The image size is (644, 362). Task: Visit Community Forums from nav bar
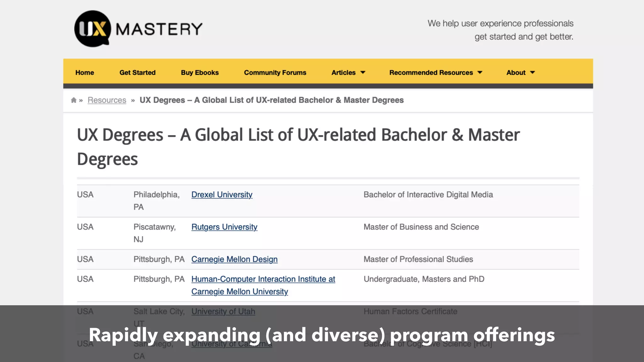[x=275, y=73]
